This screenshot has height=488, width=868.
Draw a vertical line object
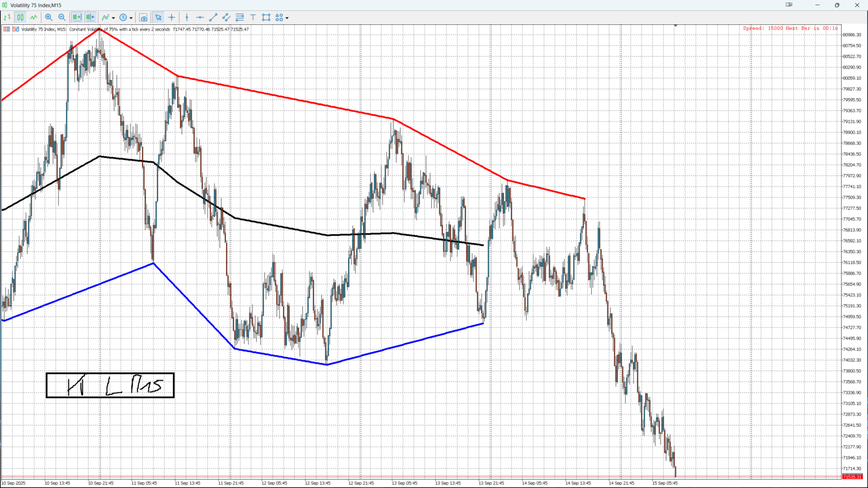187,18
